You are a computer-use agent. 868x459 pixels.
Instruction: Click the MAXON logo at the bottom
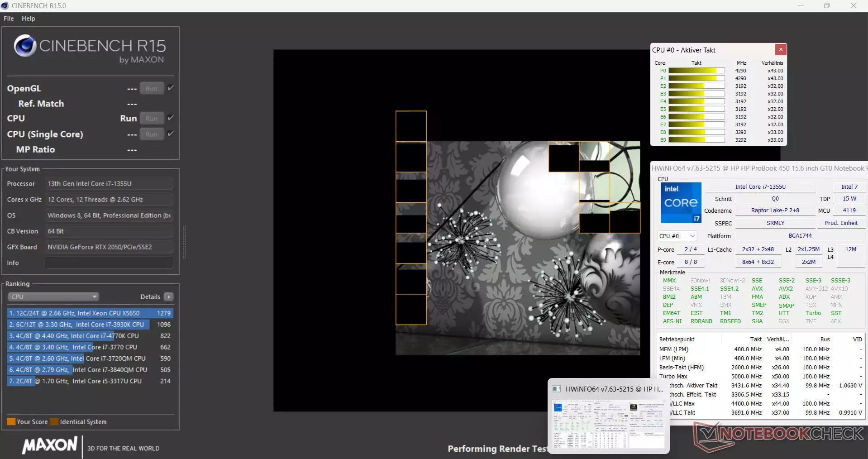pyautogui.click(x=50, y=445)
